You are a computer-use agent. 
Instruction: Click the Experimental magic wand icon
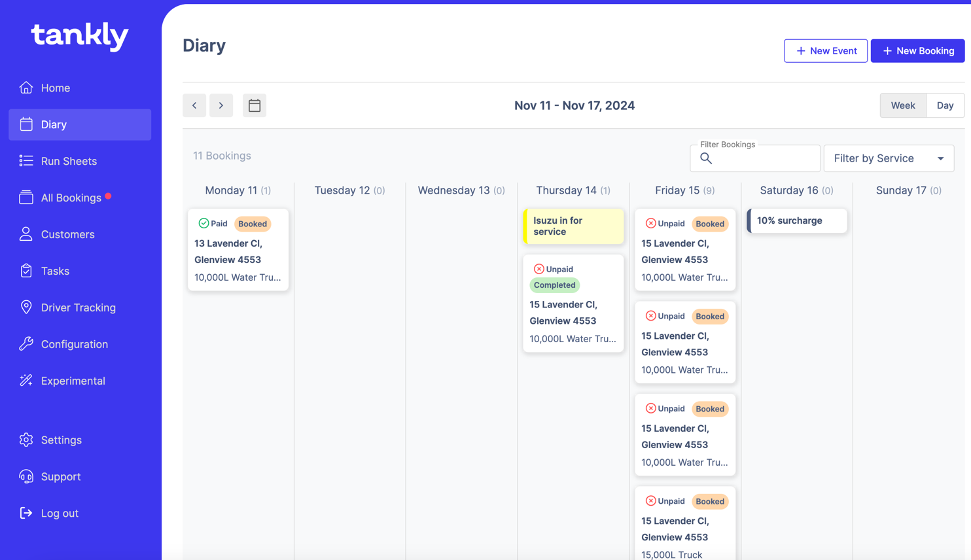coord(26,381)
